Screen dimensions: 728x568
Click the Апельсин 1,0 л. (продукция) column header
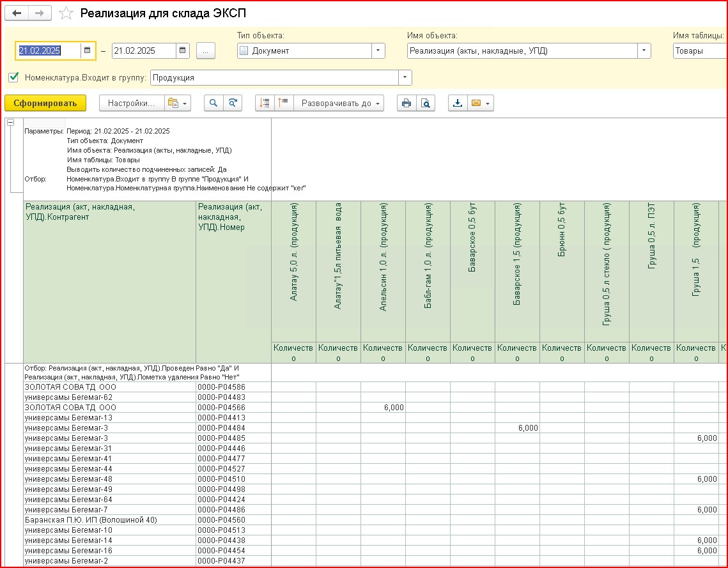[x=383, y=272]
